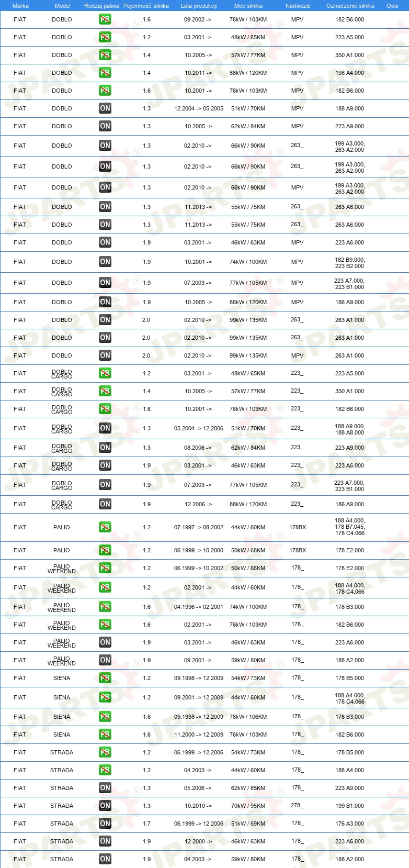Click the PB icon for SIENA 11.2000 -> 12.2009

105,735
